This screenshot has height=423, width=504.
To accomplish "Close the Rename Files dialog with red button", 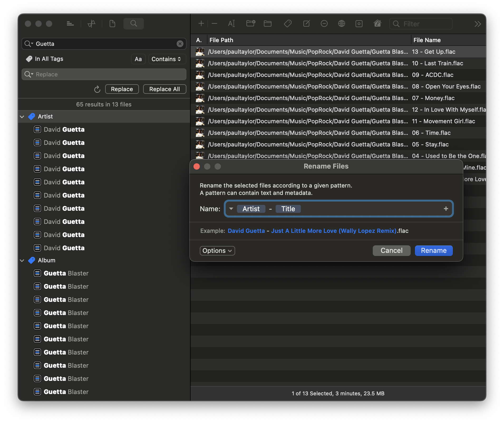I will (197, 166).
